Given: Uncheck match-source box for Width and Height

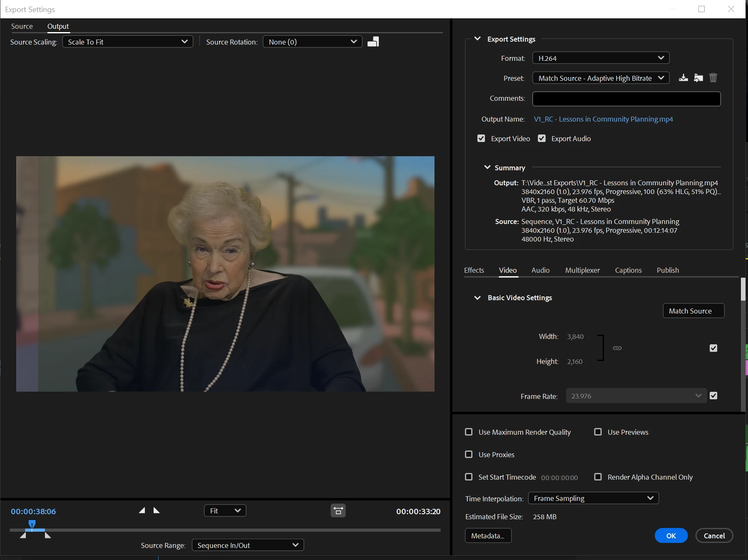Looking at the screenshot, I should 713,348.
